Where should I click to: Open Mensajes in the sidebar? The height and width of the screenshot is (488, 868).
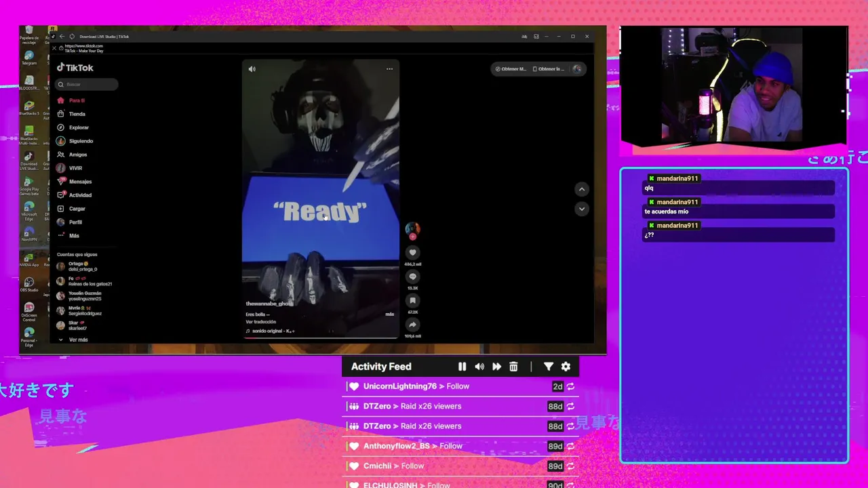[x=74, y=182]
